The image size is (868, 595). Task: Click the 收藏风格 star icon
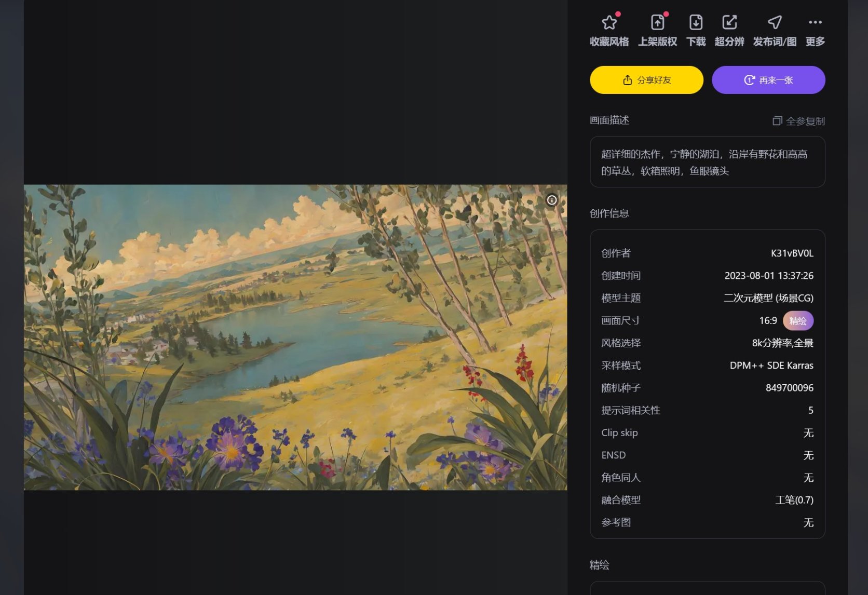pos(609,22)
